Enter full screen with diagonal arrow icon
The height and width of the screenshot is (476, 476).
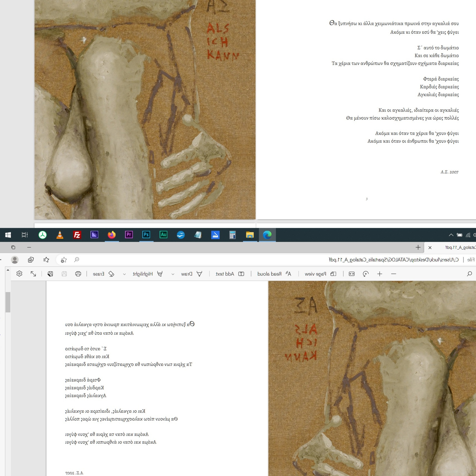pos(33,274)
